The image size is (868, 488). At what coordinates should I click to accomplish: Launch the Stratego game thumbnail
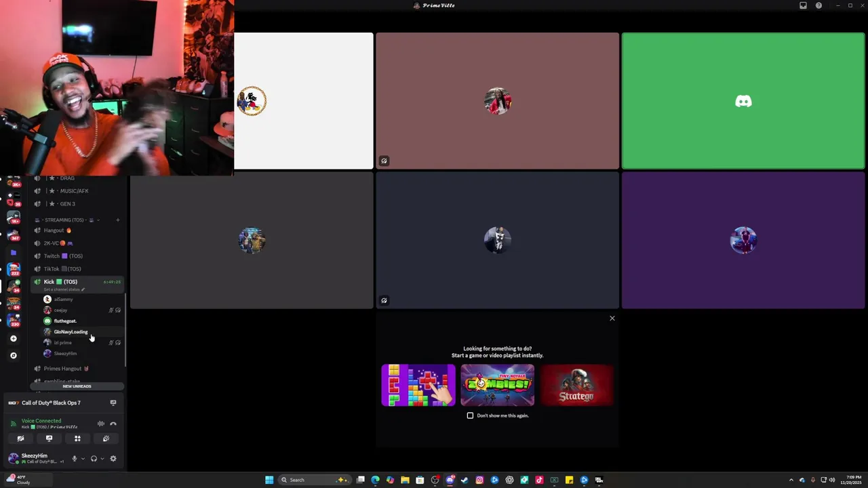576,385
